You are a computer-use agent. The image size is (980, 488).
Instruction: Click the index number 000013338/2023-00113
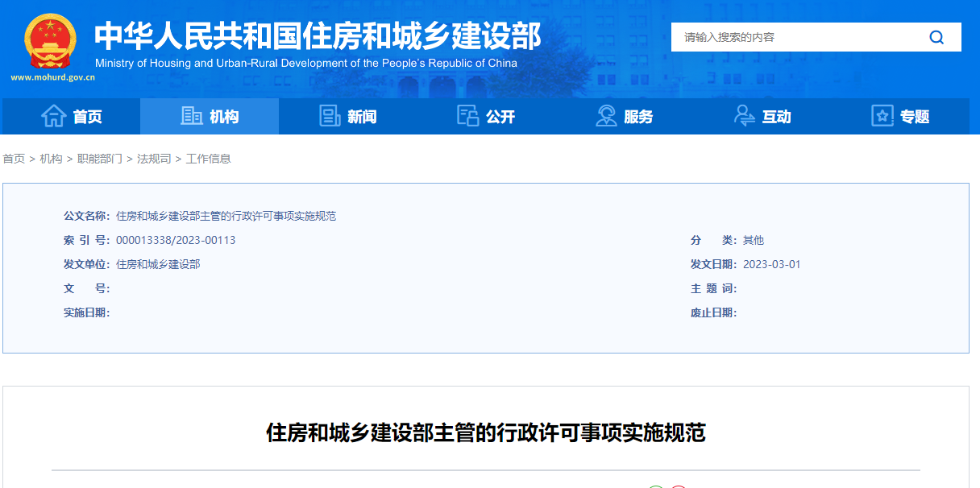point(176,240)
